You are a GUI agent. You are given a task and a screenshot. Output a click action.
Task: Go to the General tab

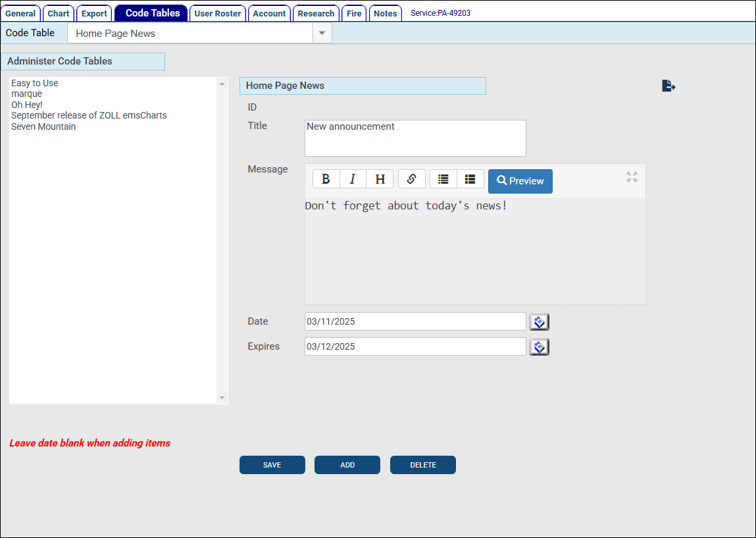(x=20, y=14)
